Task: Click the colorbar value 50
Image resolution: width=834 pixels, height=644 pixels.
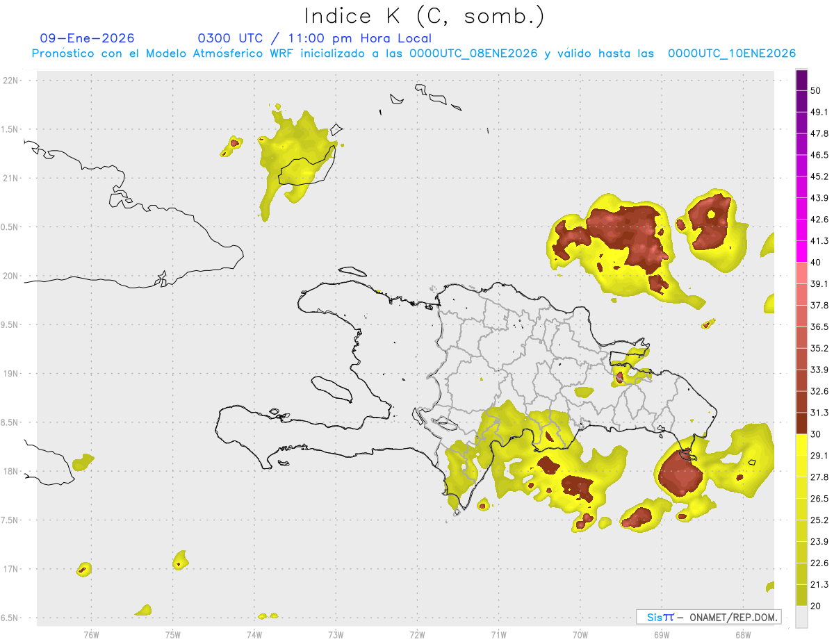Action: tap(816, 90)
